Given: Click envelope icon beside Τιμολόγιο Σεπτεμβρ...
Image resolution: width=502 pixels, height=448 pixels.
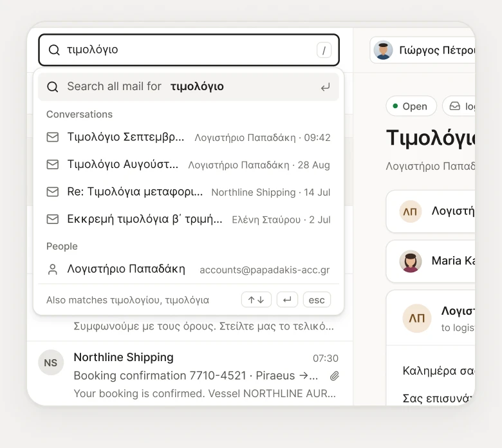Looking at the screenshot, I should (x=53, y=137).
